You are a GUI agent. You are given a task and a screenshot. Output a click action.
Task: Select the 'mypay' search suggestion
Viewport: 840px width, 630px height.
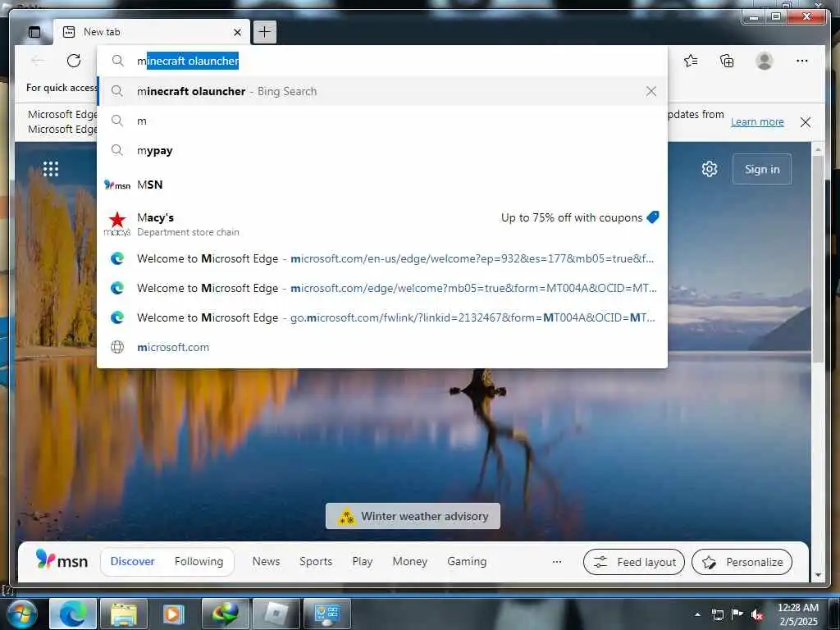(x=382, y=151)
